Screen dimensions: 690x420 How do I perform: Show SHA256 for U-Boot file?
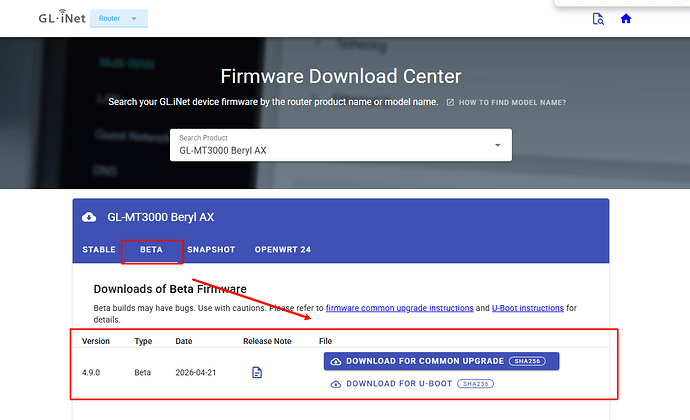click(476, 384)
